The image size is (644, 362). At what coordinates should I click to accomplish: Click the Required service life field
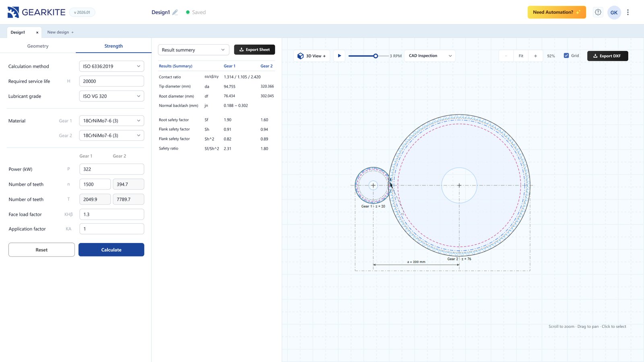click(111, 81)
